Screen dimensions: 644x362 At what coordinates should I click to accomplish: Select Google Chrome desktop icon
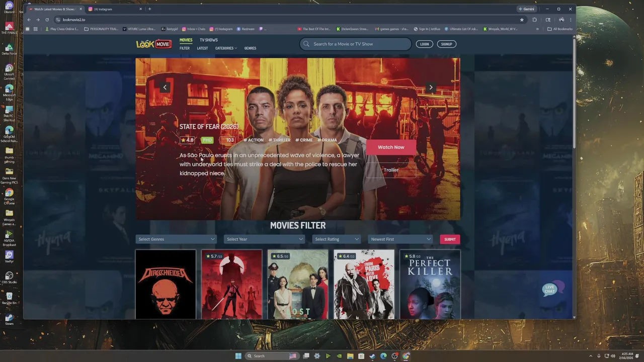click(9, 197)
